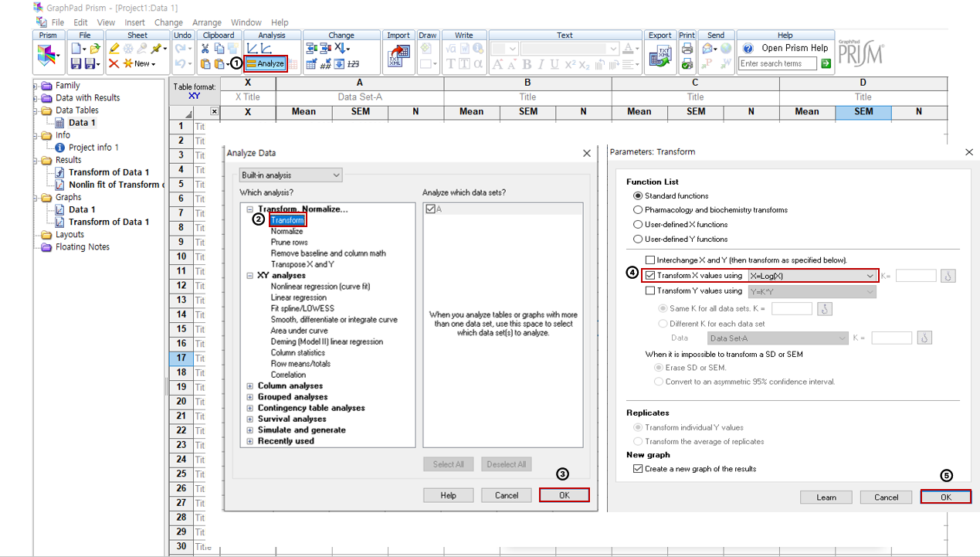
Task: Select User-defined Y functions option
Action: click(638, 239)
